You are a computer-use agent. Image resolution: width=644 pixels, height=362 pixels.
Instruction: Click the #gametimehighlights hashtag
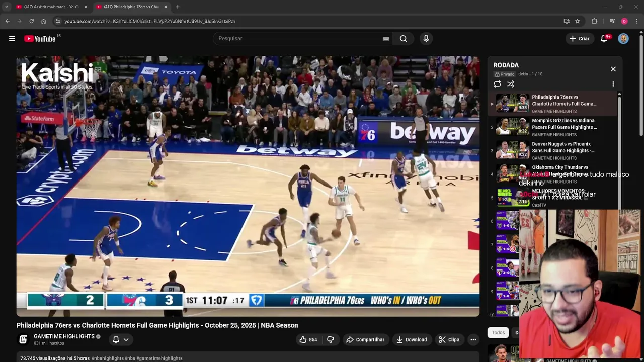(159, 358)
